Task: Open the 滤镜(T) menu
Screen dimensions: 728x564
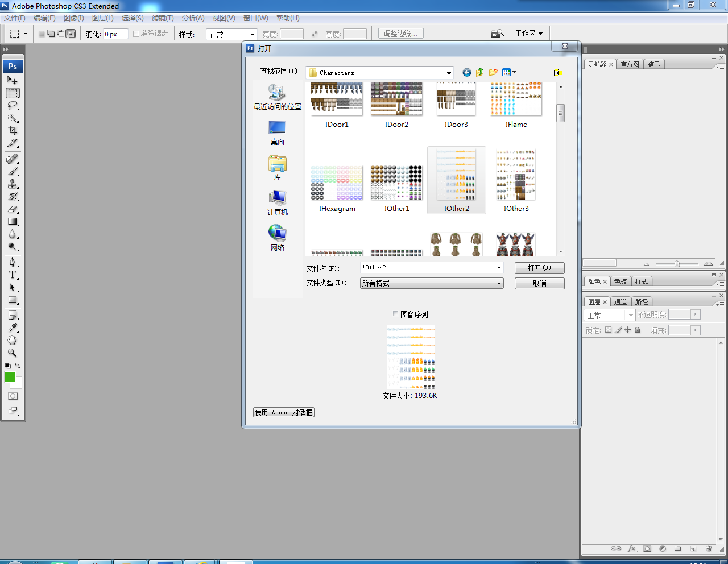Action: [163, 18]
